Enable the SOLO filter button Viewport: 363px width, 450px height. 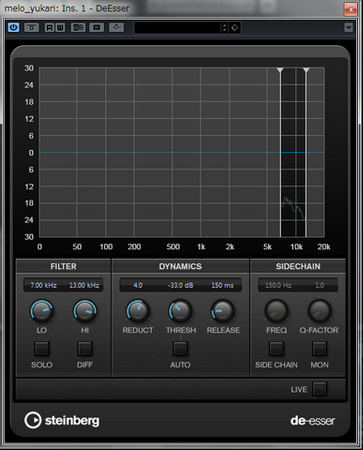pyautogui.click(x=42, y=349)
